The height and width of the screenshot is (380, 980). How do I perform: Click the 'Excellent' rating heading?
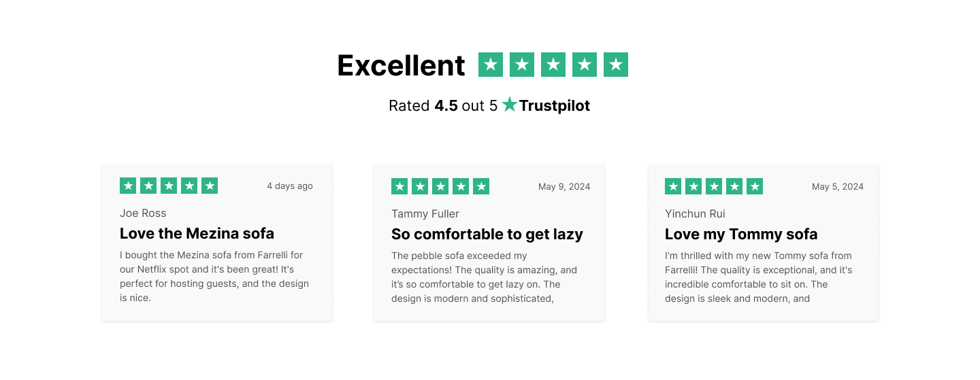coord(401,65)
